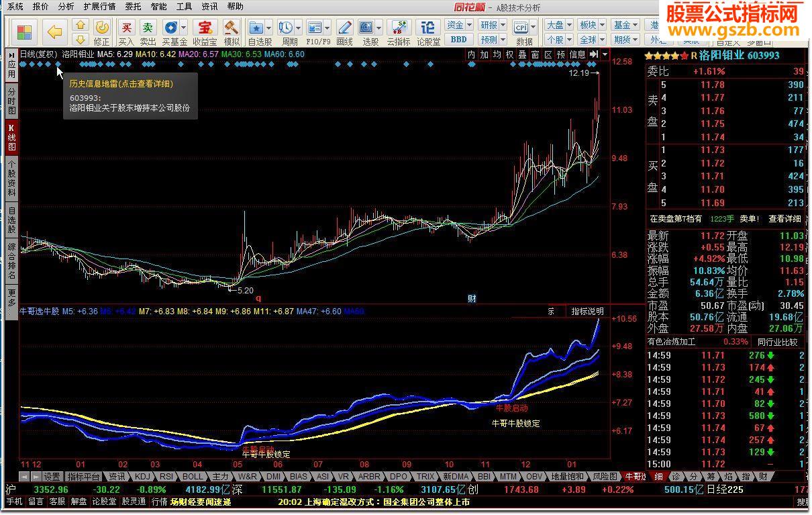Expand the 应用 side panel arrow

pos(11,54)
